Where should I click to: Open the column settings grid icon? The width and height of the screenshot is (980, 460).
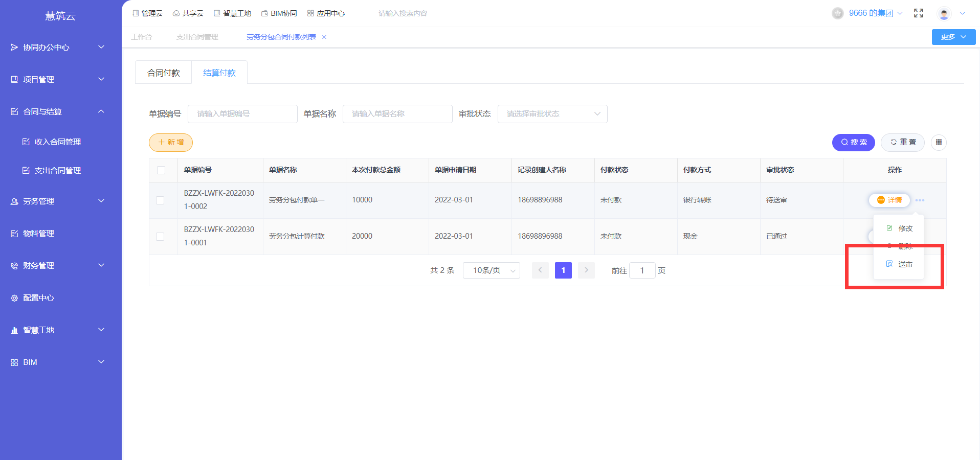(939, 142)
